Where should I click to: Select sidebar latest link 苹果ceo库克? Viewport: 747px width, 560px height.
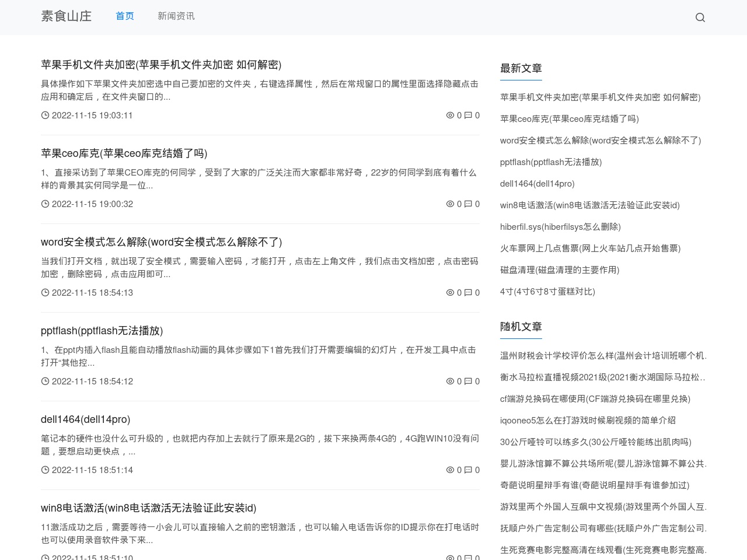click(x=570, y=119)
